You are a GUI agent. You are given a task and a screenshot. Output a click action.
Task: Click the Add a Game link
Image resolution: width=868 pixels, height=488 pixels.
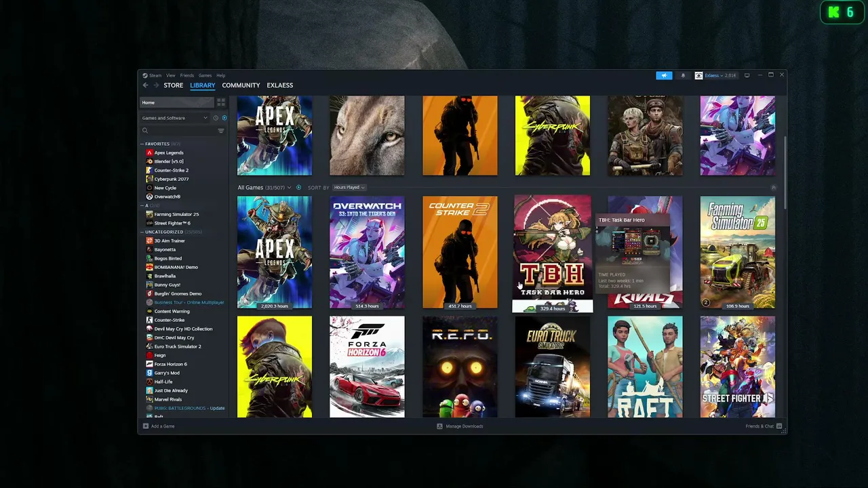click(x=163, y=426)
